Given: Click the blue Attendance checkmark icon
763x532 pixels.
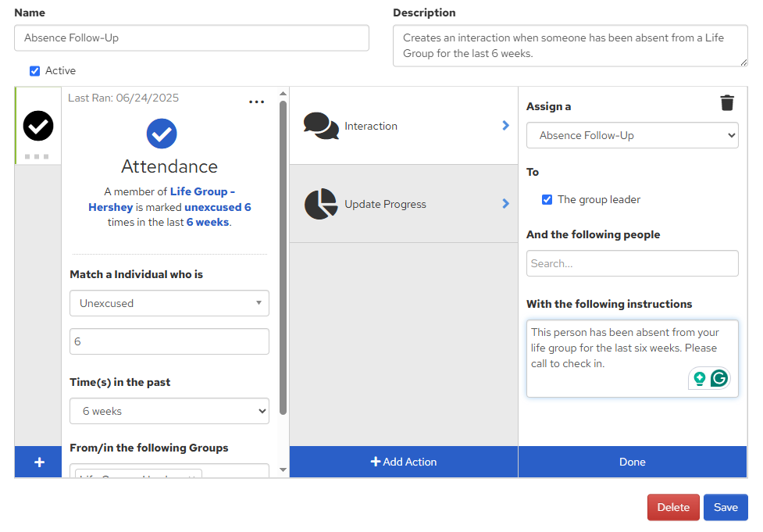Looking at the screenshot, I should point(162,134).
